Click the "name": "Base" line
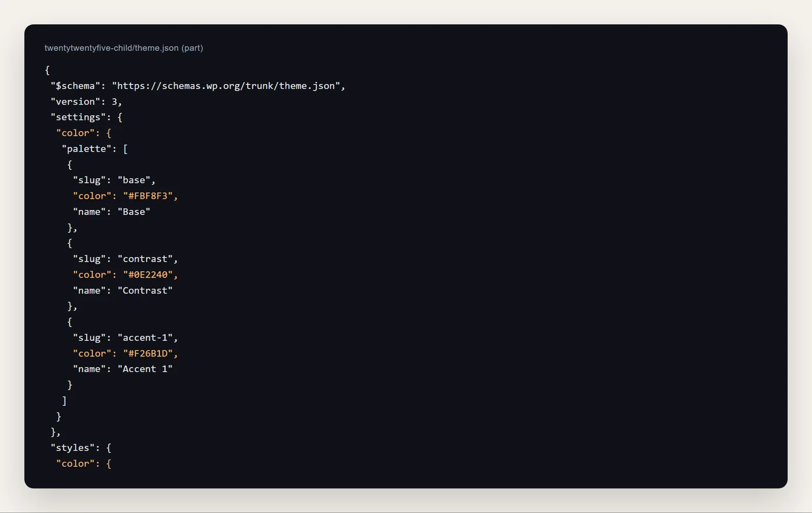The width and height of the screenshot is (812, 513). click(x=112, y=212)
